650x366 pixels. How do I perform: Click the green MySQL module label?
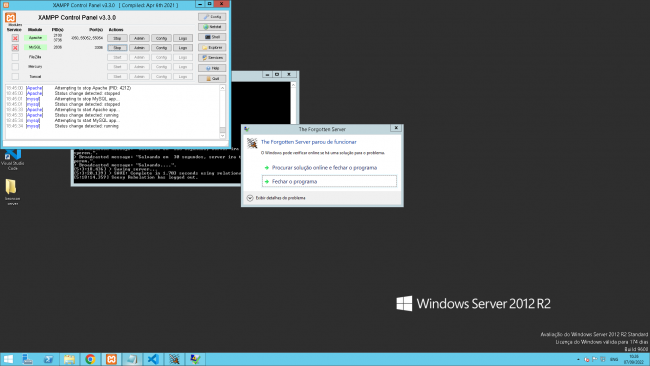pos(35,47)
